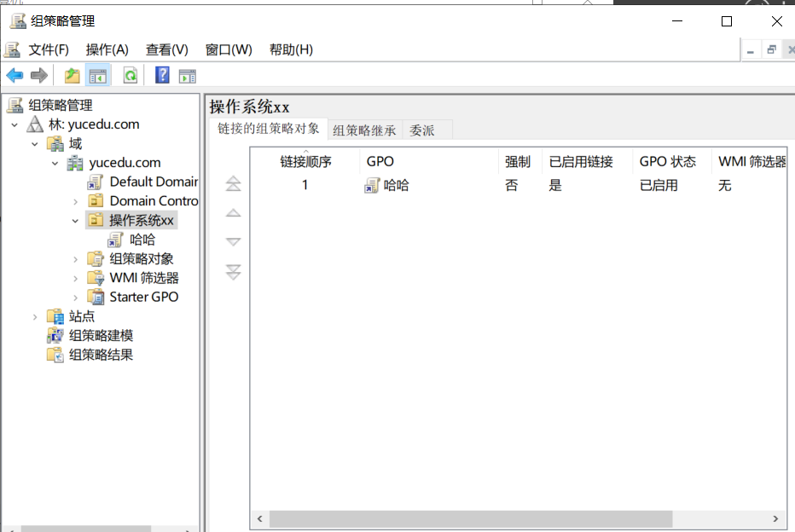Move link down with single down arrow
This screenshot has width=795, height=532.
(233, 241)
